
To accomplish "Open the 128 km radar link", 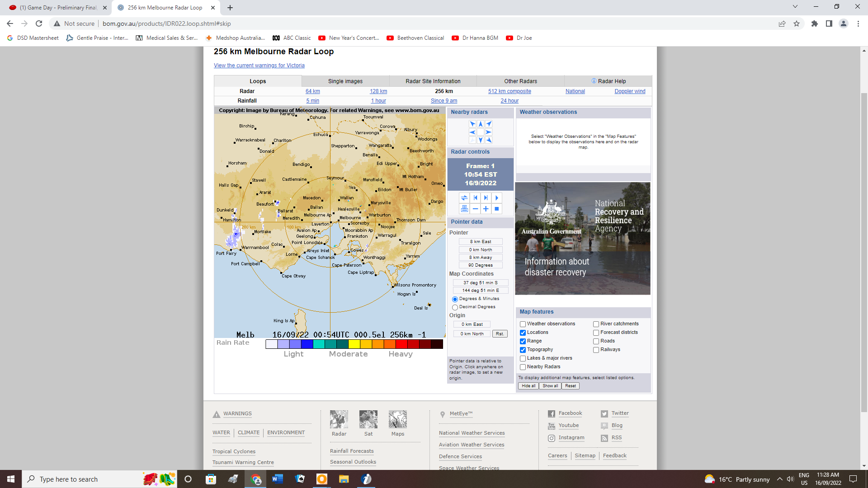I will coord(378,91).
